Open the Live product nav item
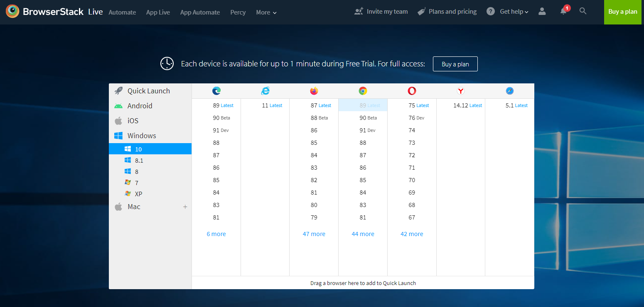 [x=96, y=12]
